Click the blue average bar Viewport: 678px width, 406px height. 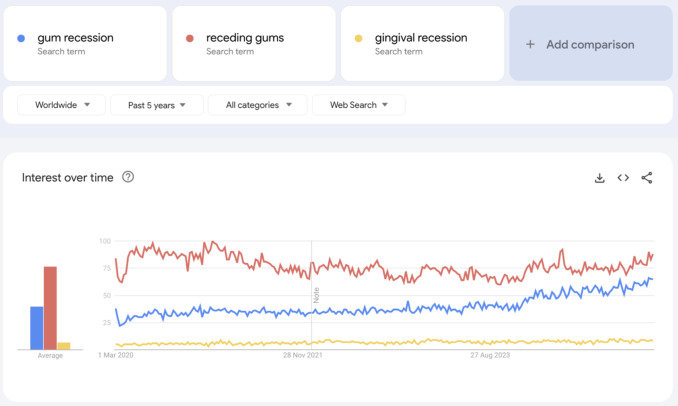click(x=37, y=328)
